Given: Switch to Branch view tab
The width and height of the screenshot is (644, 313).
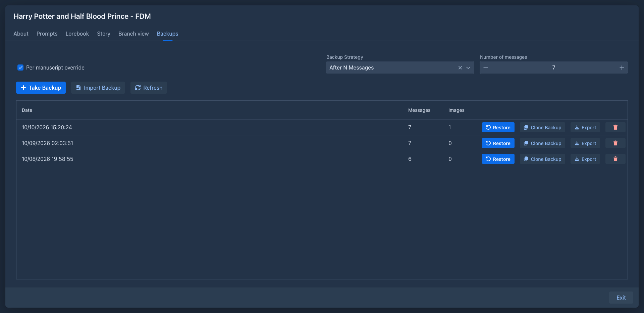Looking at the screenshot, I should coord(133,34).
